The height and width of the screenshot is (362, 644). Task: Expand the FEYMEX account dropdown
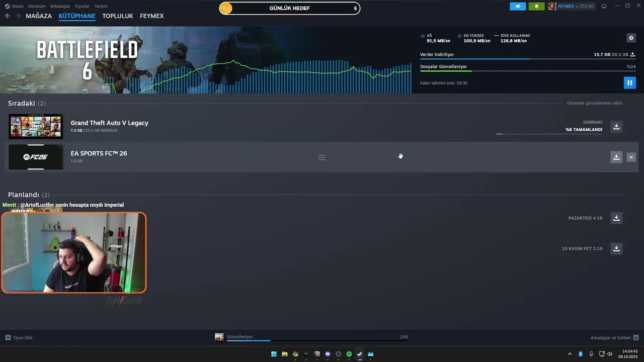click(x=576, y=6)
